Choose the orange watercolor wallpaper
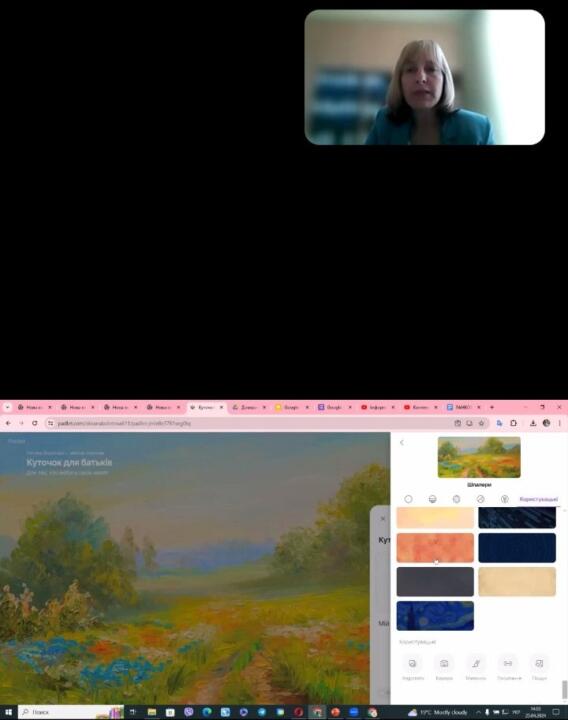568x720 pixels. (x=435, y=547)
